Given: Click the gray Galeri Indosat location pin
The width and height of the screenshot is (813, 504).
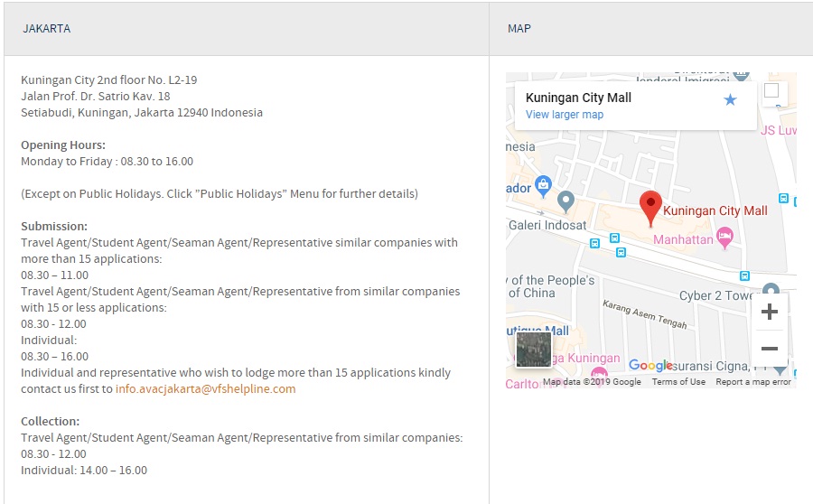Looking at the screenshot, I should pos(565,201).
